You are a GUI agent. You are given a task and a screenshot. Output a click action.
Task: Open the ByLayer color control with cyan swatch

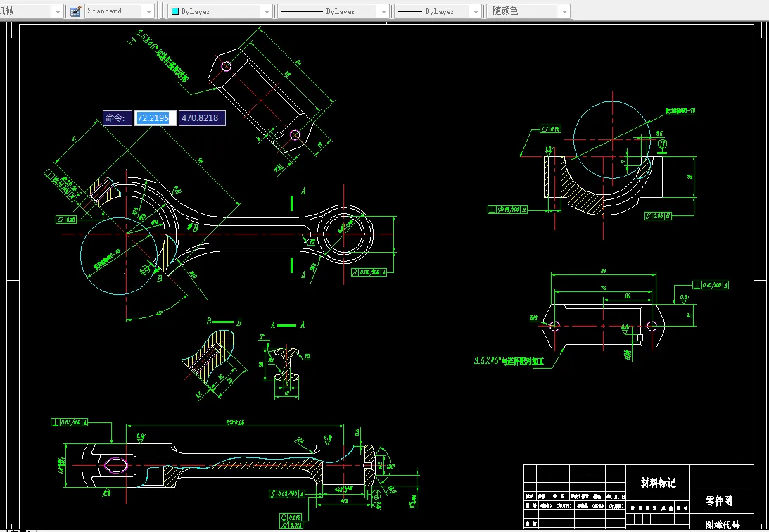[x=220, y=11]
